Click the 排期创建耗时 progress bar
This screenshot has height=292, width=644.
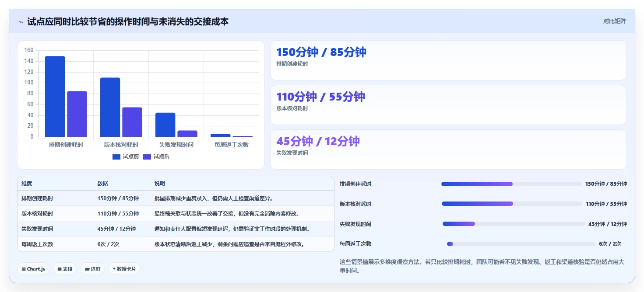tap(512, 184)
